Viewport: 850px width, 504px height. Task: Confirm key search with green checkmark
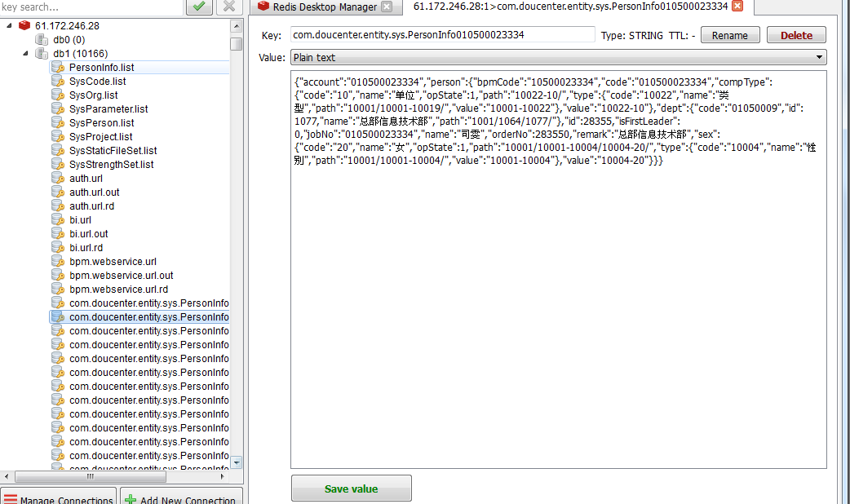click(199, 7)
